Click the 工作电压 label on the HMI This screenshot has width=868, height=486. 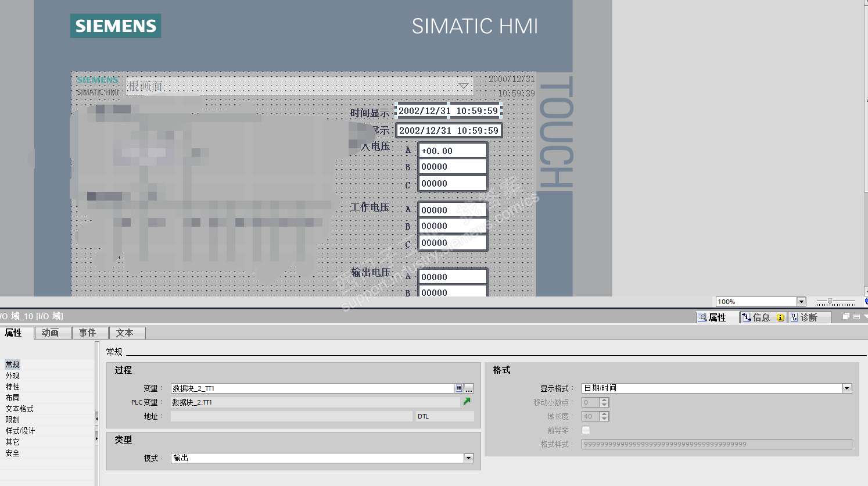[x=370, y=207]
